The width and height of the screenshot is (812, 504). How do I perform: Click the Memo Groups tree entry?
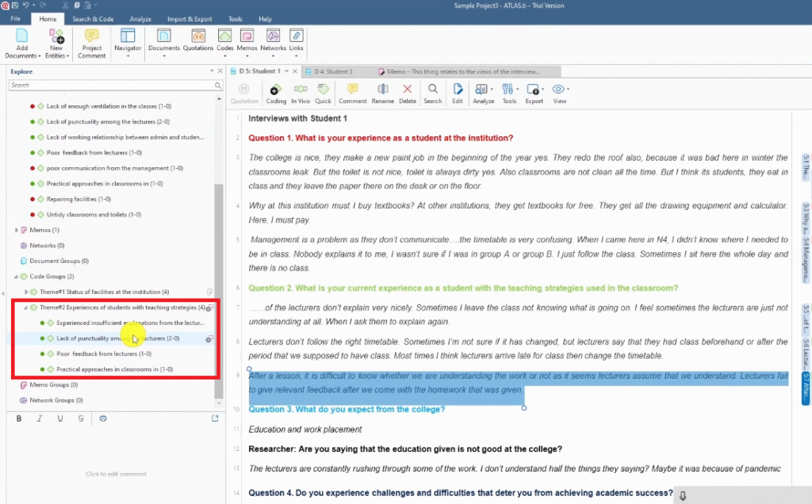pyautogui.click(x=53, y=384)
